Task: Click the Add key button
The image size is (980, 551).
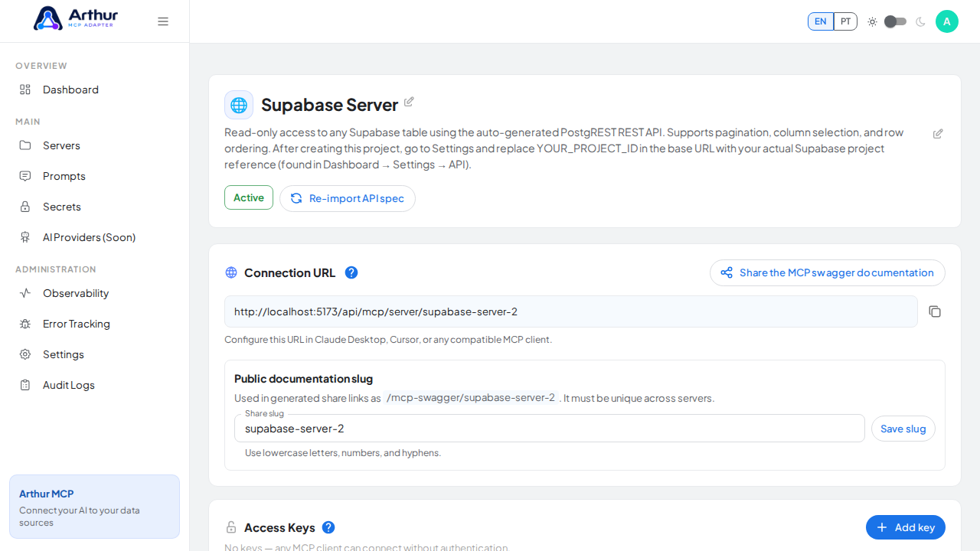Action: pyautogui.click(x=906, y=527)
